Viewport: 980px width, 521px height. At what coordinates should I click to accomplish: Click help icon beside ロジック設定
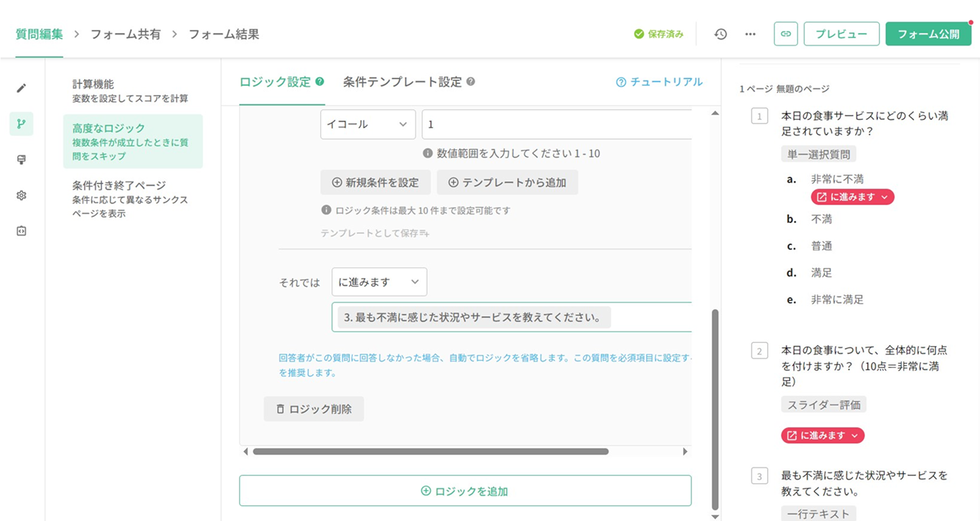(x=320, y=82)
